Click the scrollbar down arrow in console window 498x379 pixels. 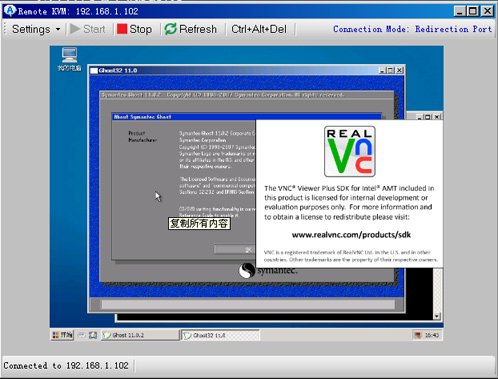click(437, 316)
